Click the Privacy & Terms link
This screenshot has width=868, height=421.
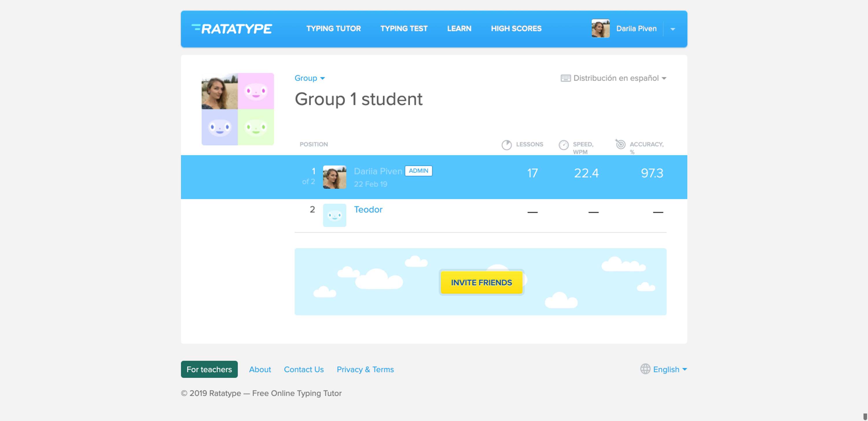(365, 369)
